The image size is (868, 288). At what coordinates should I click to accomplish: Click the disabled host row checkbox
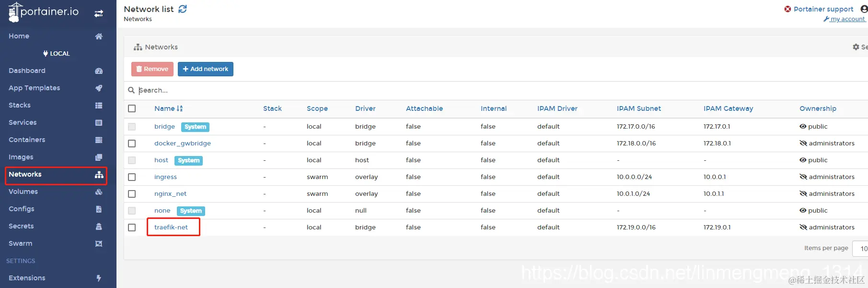coord(132,160)
